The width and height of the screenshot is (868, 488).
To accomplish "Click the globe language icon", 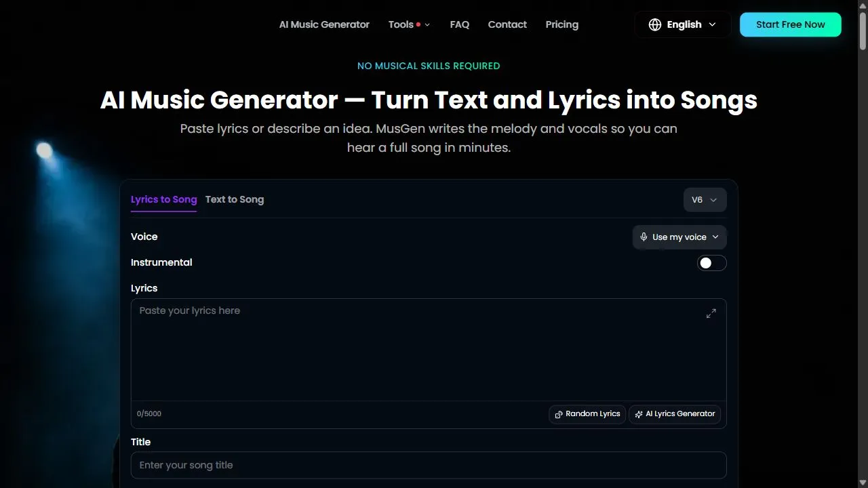I will [655, 24].
